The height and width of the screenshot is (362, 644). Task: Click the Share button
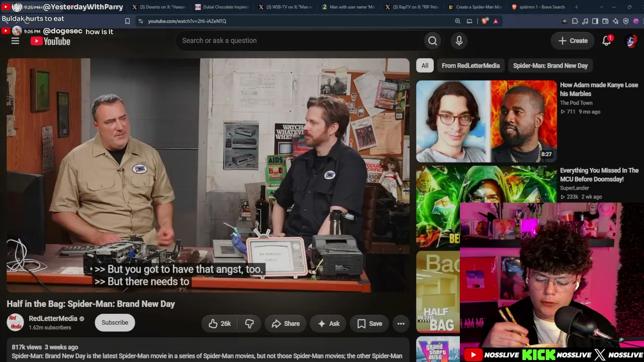click(285, 324)
